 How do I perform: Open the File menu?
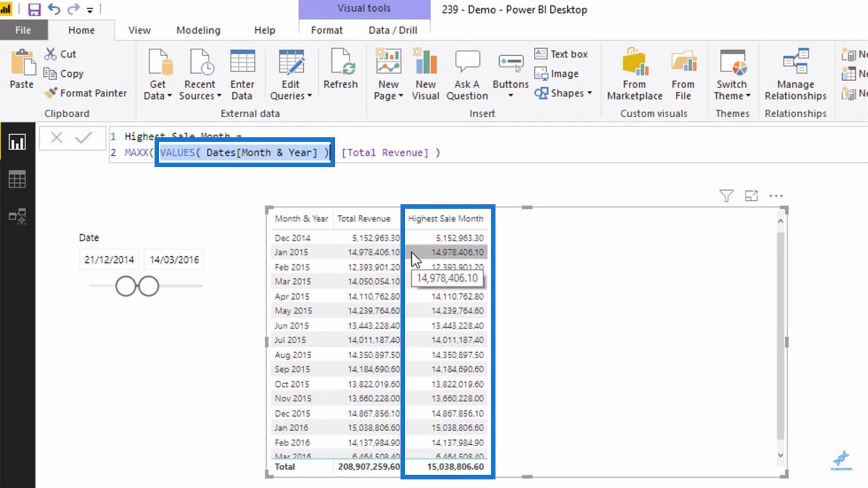23,30
